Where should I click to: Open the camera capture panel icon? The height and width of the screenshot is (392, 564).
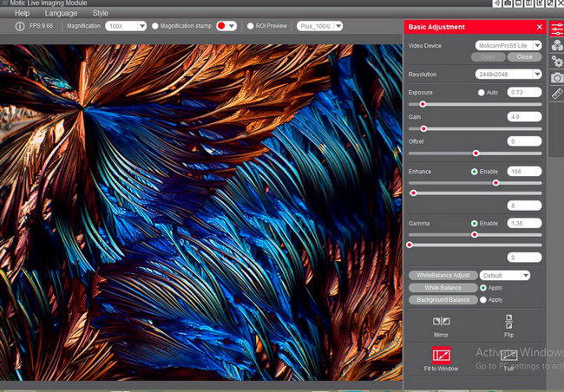point(556,77)
